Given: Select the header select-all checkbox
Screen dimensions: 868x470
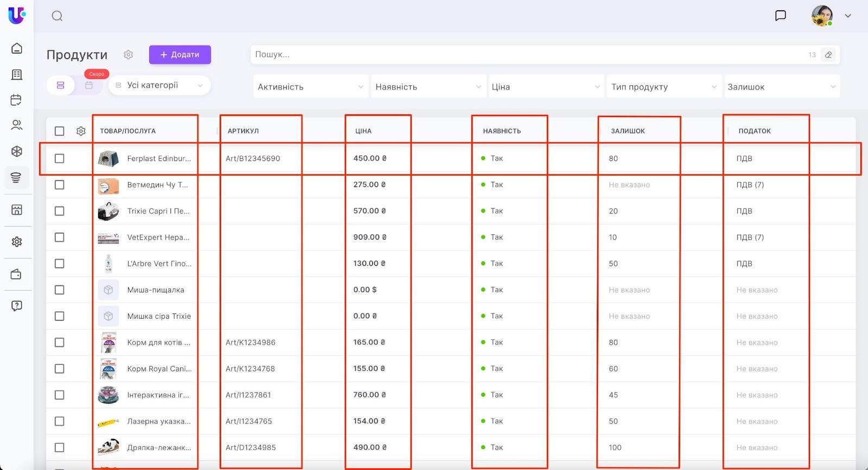Looking at the screenshot, I should point(60,131).
